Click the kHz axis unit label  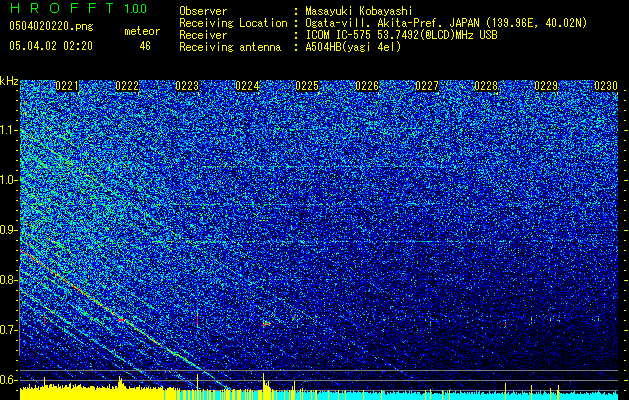click(9, 81)
